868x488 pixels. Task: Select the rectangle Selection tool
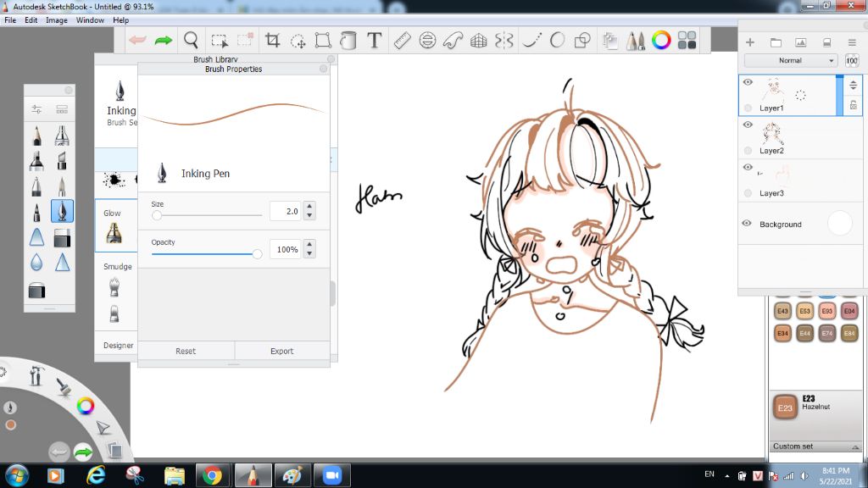[x=220, y=41]
